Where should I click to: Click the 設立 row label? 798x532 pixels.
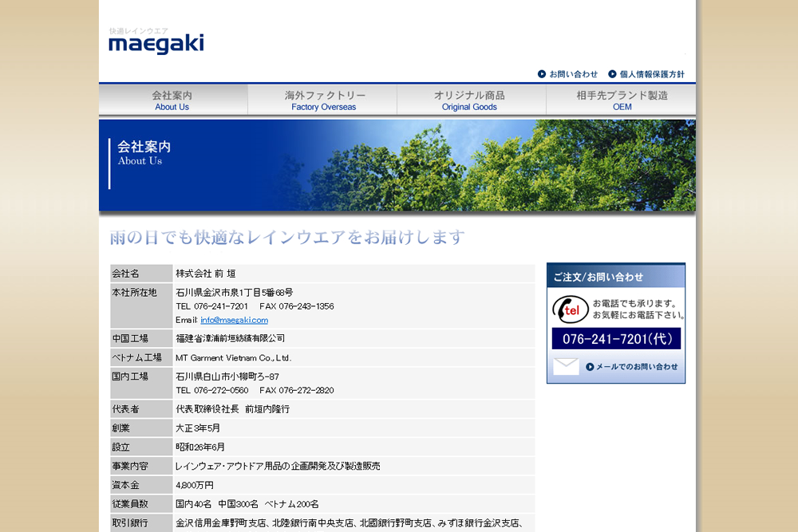120,447
